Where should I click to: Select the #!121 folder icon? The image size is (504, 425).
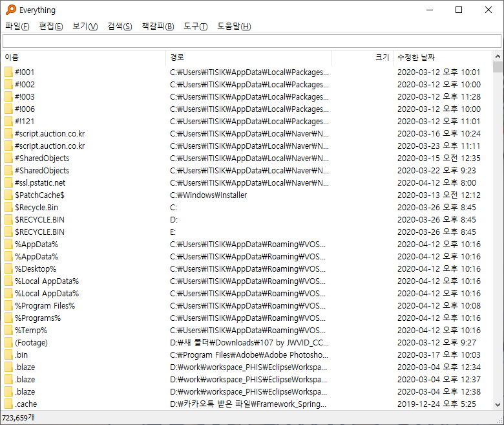point(8,122)
